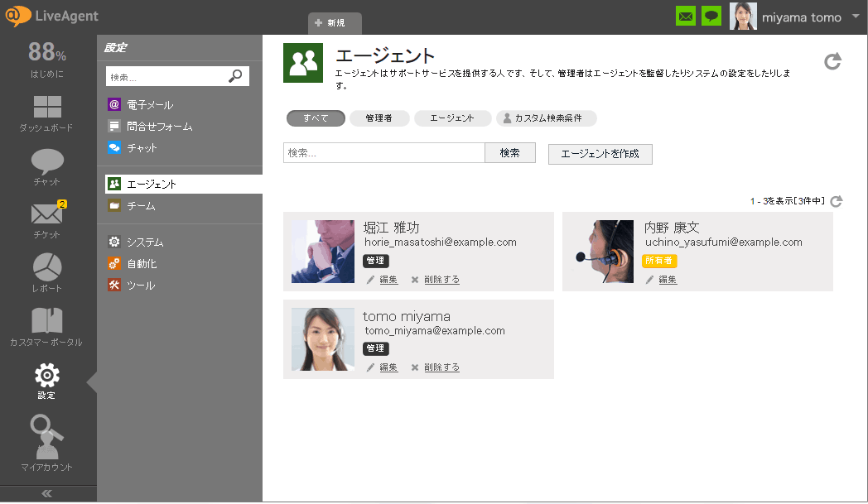This screenshot has height=504, width=868.
Task: Select the すべて filter
Action: tap(316, 118)
